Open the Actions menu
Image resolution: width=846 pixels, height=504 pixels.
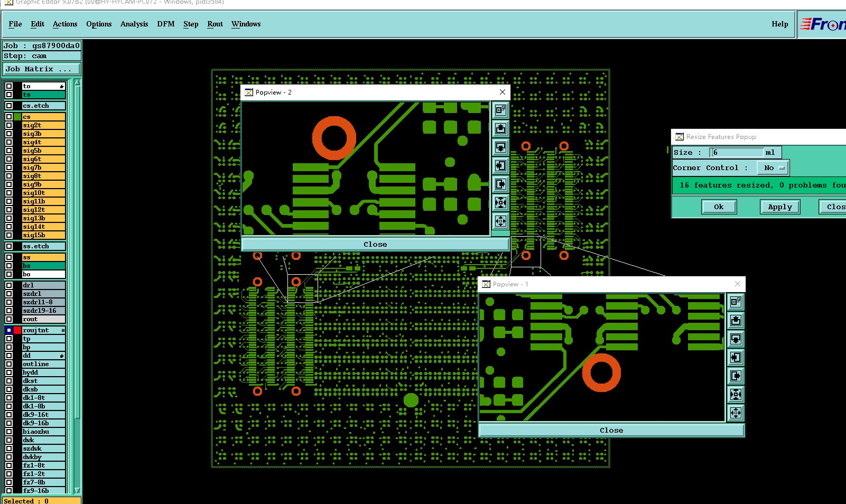tap(65, 24)
